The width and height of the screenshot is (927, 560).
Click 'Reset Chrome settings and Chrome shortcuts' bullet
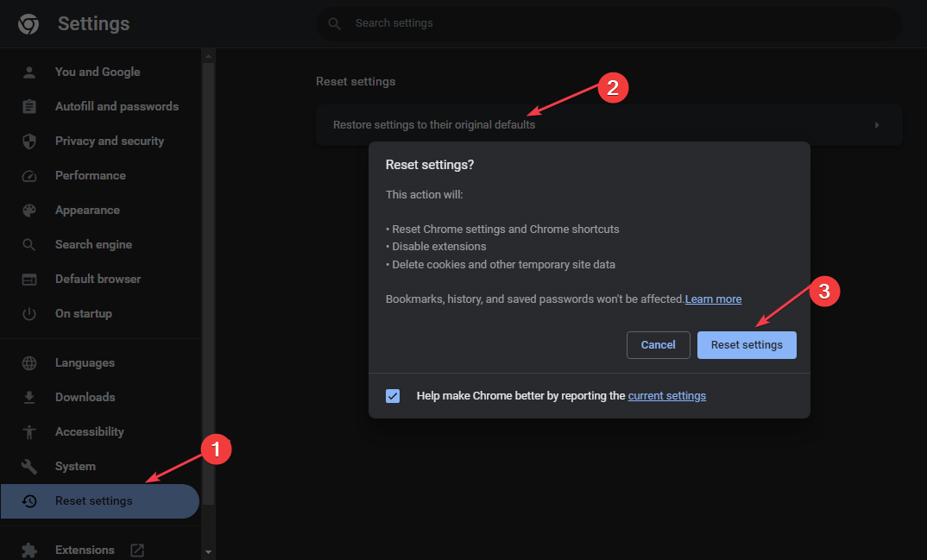click(x=502, y=230)
